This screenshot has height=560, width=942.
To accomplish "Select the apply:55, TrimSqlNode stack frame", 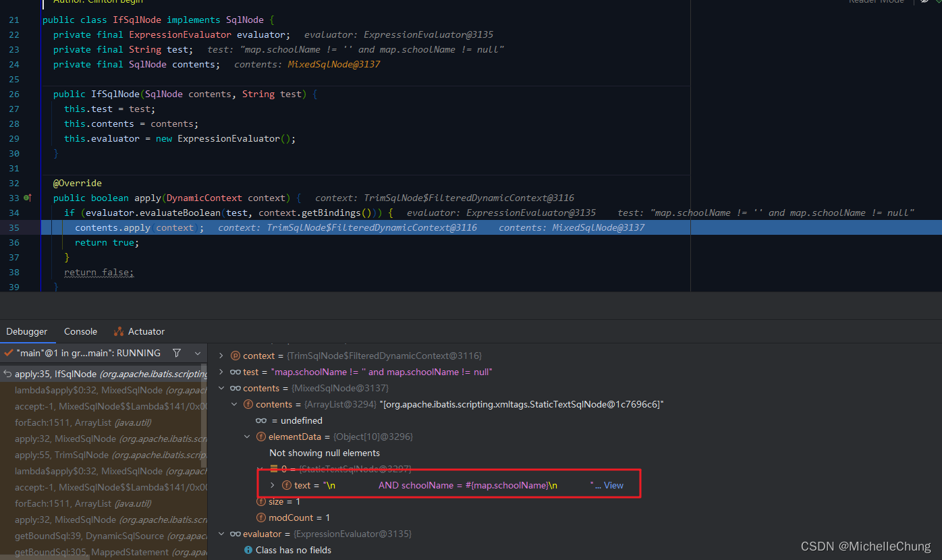I will coord(104,455).
